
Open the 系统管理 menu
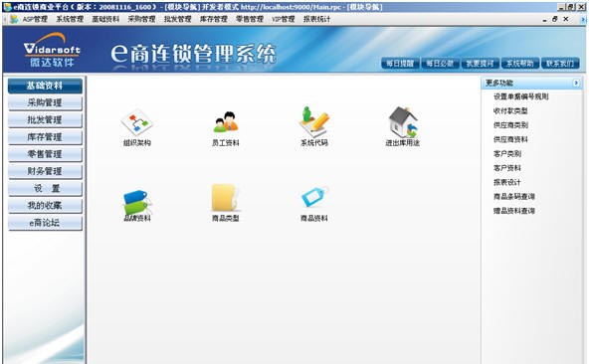[70, 19]
